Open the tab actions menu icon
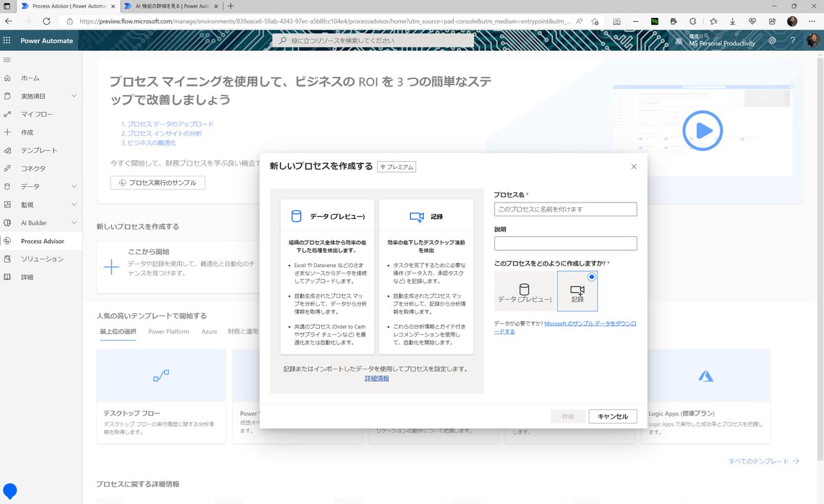Screen dimensions: 824x504 pos(8,5)
